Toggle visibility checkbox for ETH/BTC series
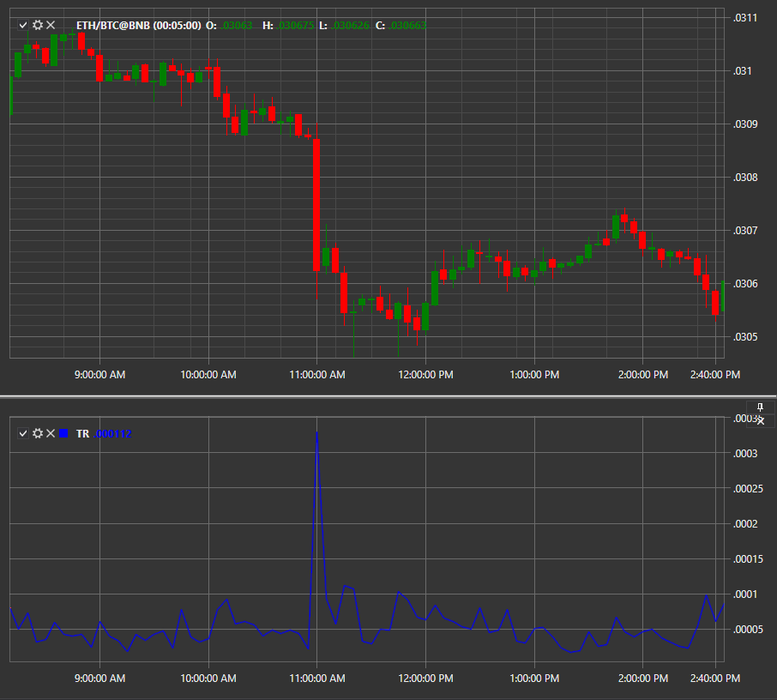 coord(23,25)
